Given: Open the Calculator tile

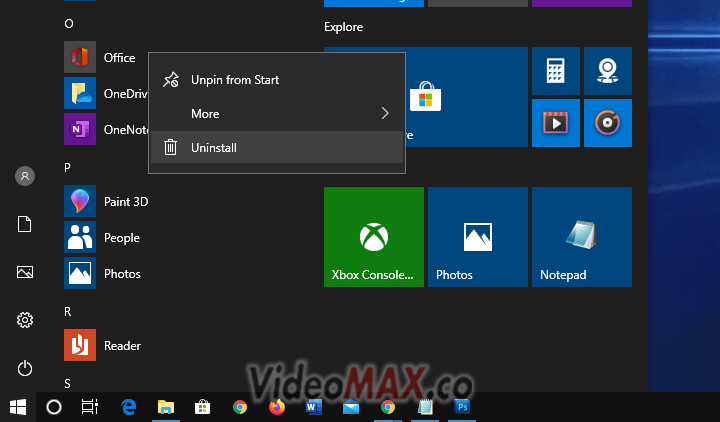Looking at the screenshot, I should pyautogui.click(x=556, y=71).
